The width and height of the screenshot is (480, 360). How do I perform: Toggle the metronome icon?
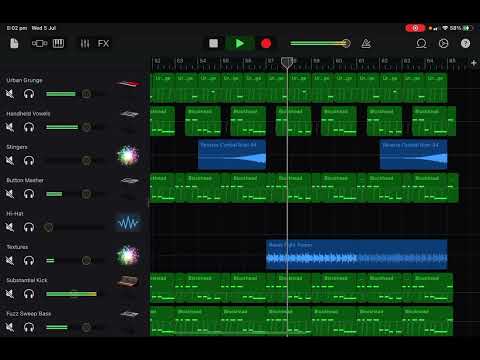[x=366, y=43]
